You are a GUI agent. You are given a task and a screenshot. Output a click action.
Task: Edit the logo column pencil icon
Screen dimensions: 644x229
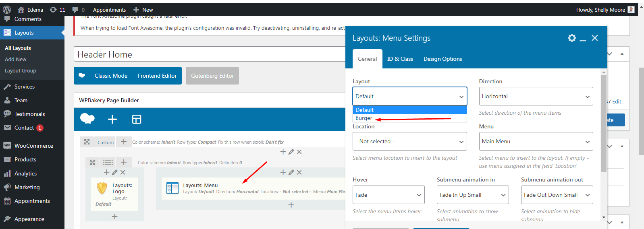(x=114, y=172)
